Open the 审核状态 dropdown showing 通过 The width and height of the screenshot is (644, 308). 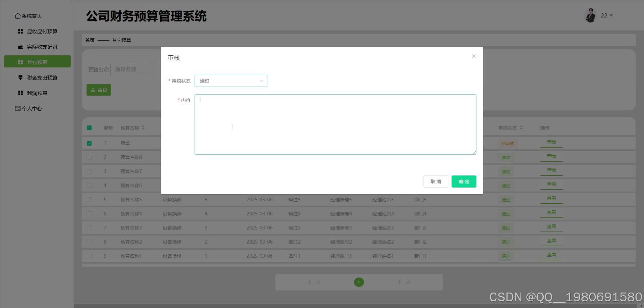coord(231,81)
